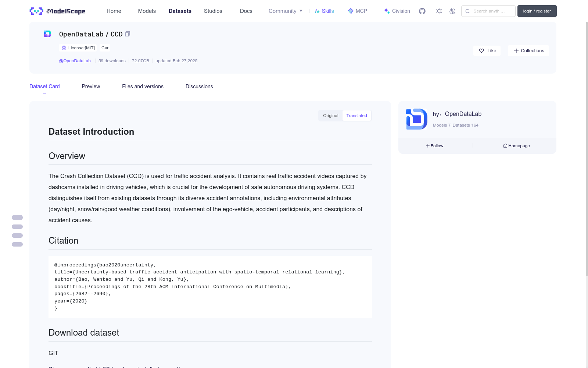The height and width of the screenshot is (368, 588).
Task: Open the Discussions tab
Action: pyautogui.click(x=199, y=86)
